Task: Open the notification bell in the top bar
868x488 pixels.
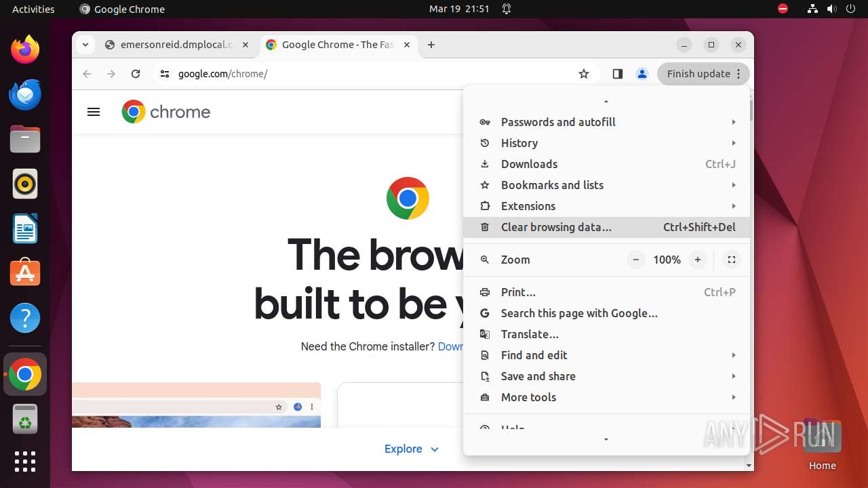Action: pyautogui.click(x=507, y=9)
